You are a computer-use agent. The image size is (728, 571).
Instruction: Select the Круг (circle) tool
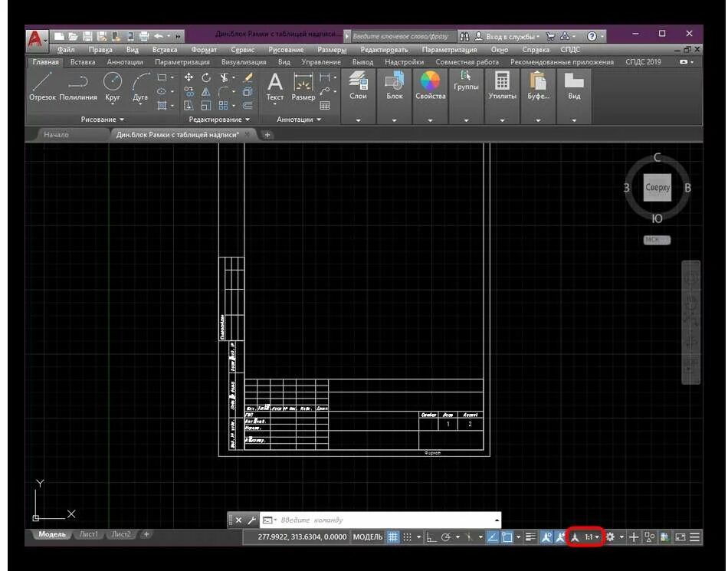click(x=113, y=87)
